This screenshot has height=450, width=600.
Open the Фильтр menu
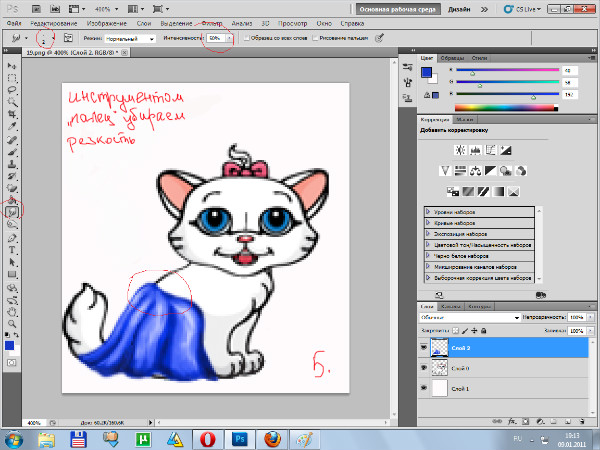click(x=212, y=23)
